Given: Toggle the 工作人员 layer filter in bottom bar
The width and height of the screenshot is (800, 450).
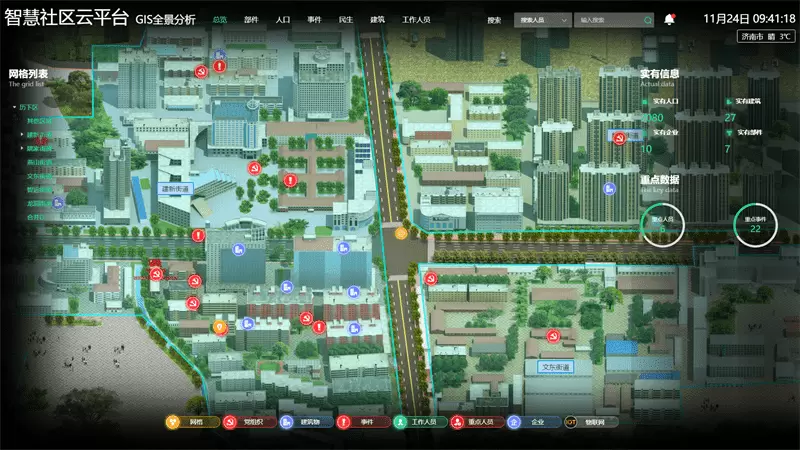Looking at the screenshot, I should point(420,422).
